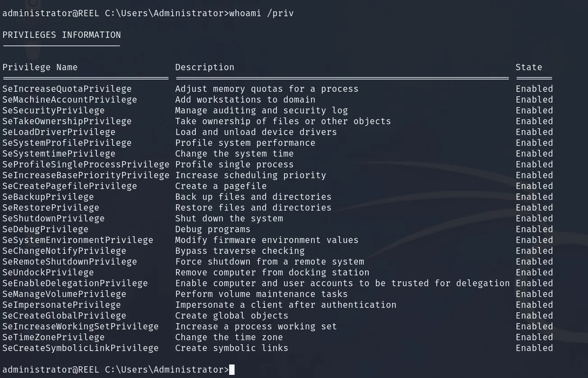Click 'Create symbolic links' description text

232,348
